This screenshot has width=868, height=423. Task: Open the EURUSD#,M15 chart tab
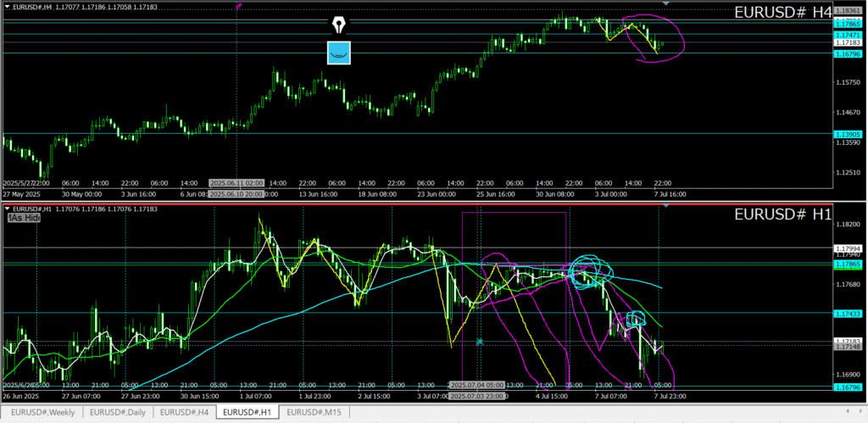pos(313,412)
